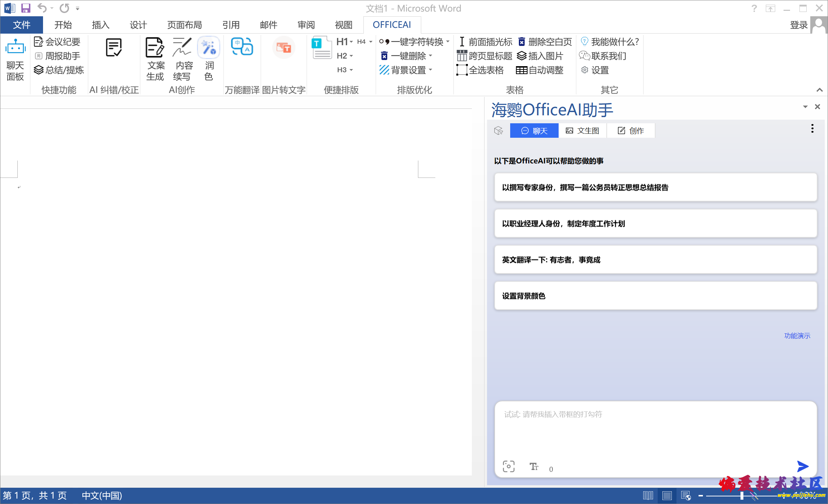Open the one-key character conversion dropdown
Screen dimensions: 828x504
tap(448, 42)
